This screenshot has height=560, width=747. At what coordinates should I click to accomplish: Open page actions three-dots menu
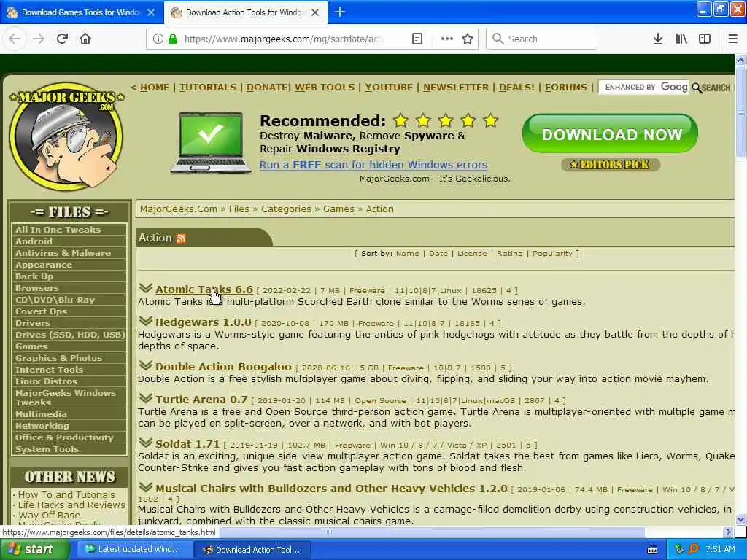(x=447, y=39)
